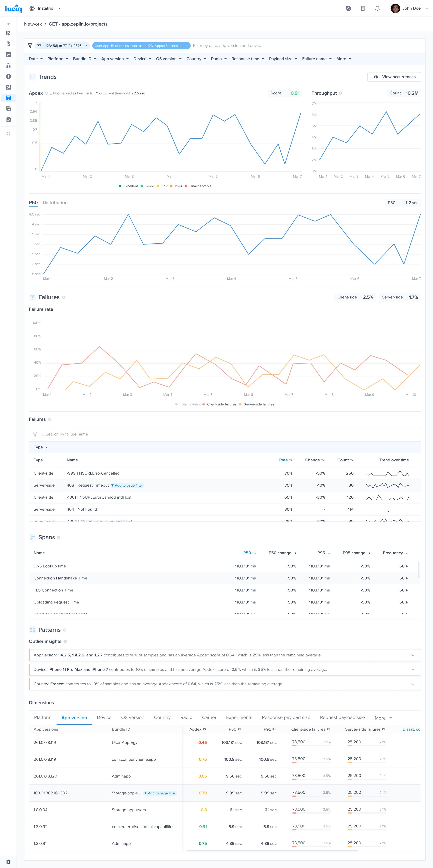Viewport: 433px width, 868px height.
Task: Click the pin icon in sidebar
Action: (x=8, y=24)
